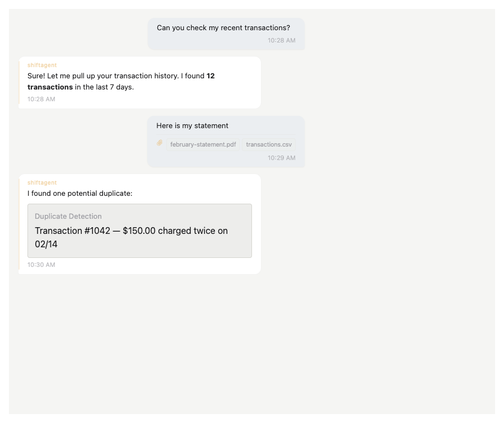
Task: Click the Transaction #1042 duplicate entry
Action: (x=131, y=237)
